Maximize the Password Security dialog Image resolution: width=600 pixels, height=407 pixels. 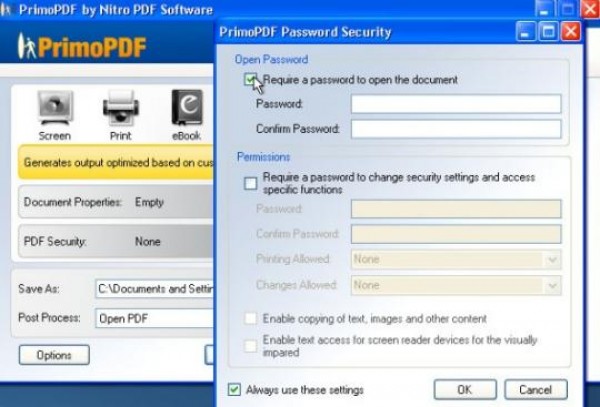(x=548, y=32)
